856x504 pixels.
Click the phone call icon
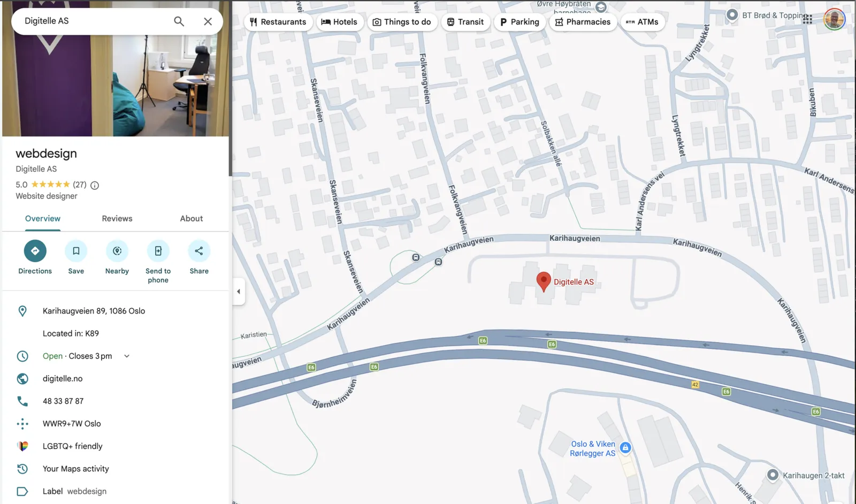(x=22, y=401)
